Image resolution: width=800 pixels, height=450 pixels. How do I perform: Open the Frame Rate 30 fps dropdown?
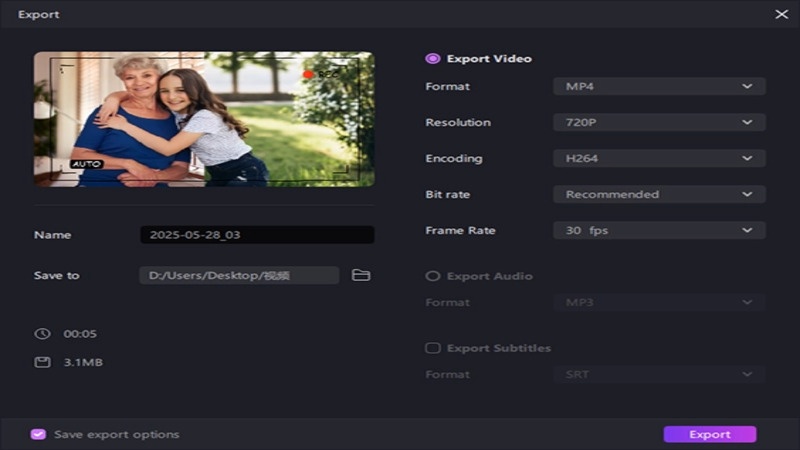659,231
